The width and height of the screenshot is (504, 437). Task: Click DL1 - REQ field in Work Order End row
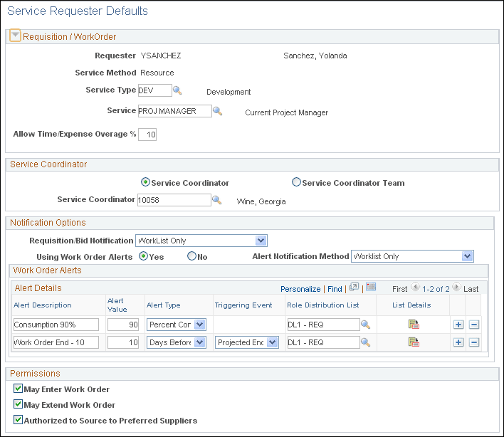pyautogui.click(x=323, y=342)
